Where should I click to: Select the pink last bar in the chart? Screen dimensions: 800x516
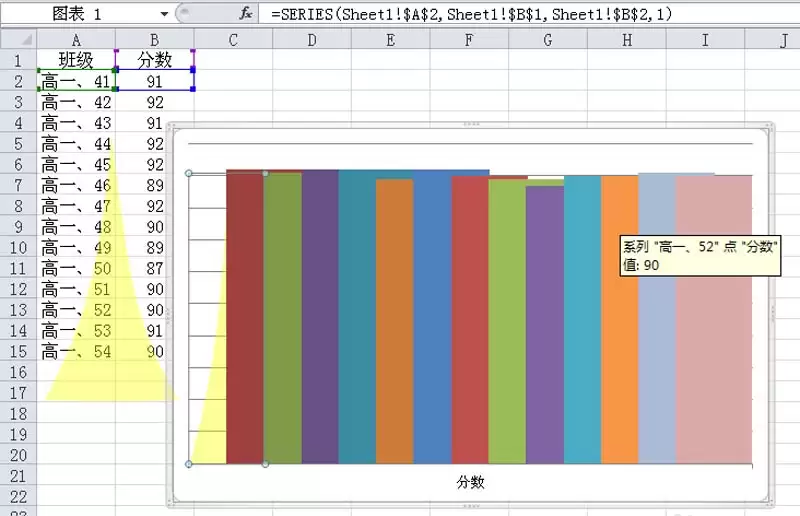click(713, 320)
